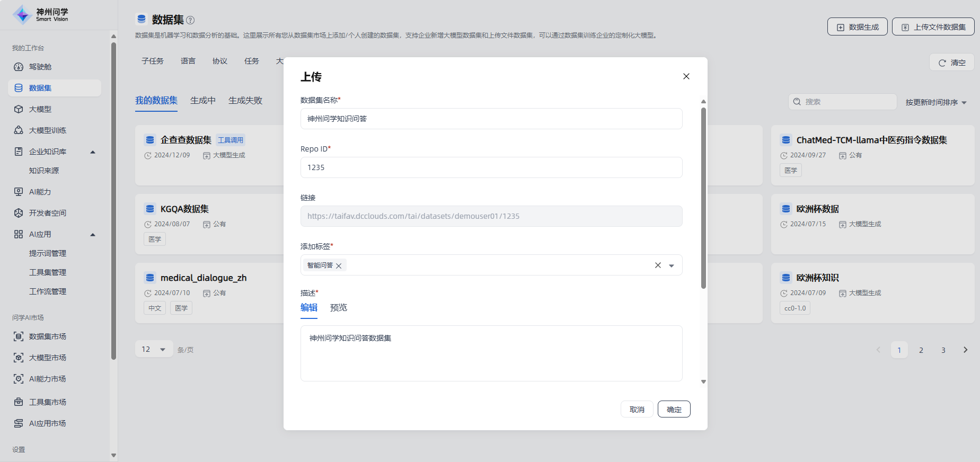Click the AI能力 icon in sidebar
980x462 pixels.
pos(19,192)
